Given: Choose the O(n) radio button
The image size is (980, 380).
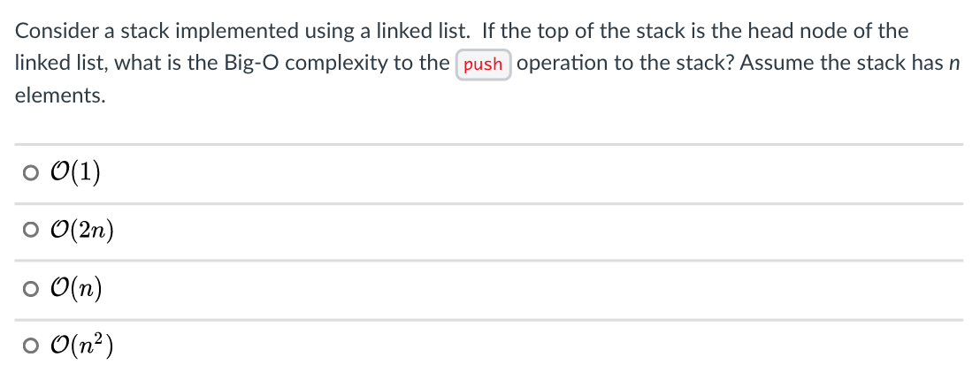Looking at the screenshot, I should click(30, 290).
